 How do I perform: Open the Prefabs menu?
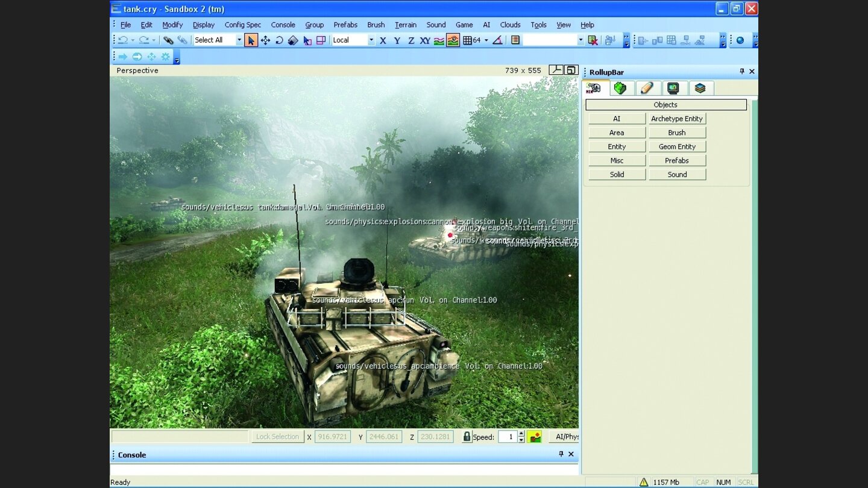tap(345, 25)
